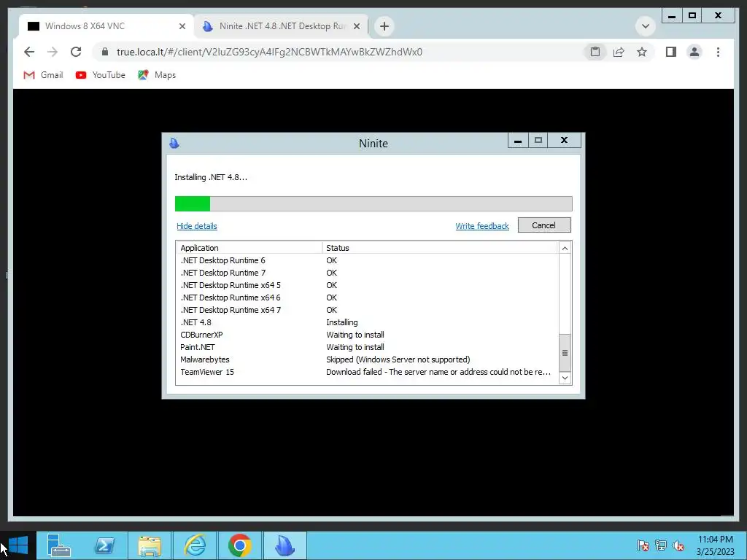Open the Windows Start button

click(18, 545)
